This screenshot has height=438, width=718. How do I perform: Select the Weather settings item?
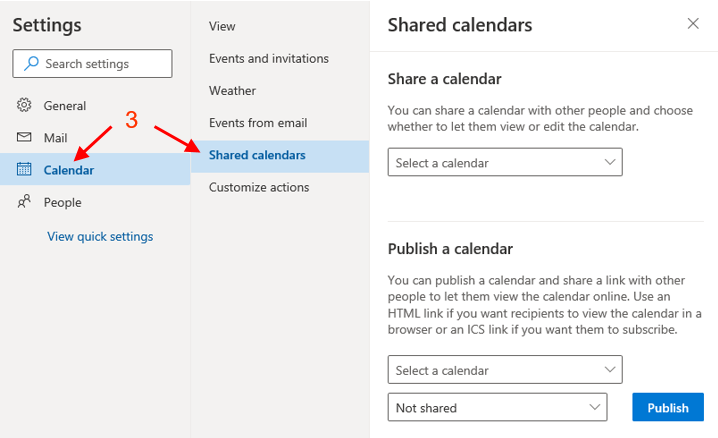[x=232, y=91]
